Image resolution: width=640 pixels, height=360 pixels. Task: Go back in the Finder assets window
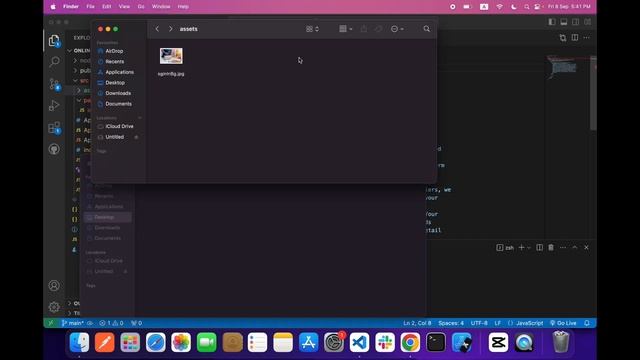point(157,29)
